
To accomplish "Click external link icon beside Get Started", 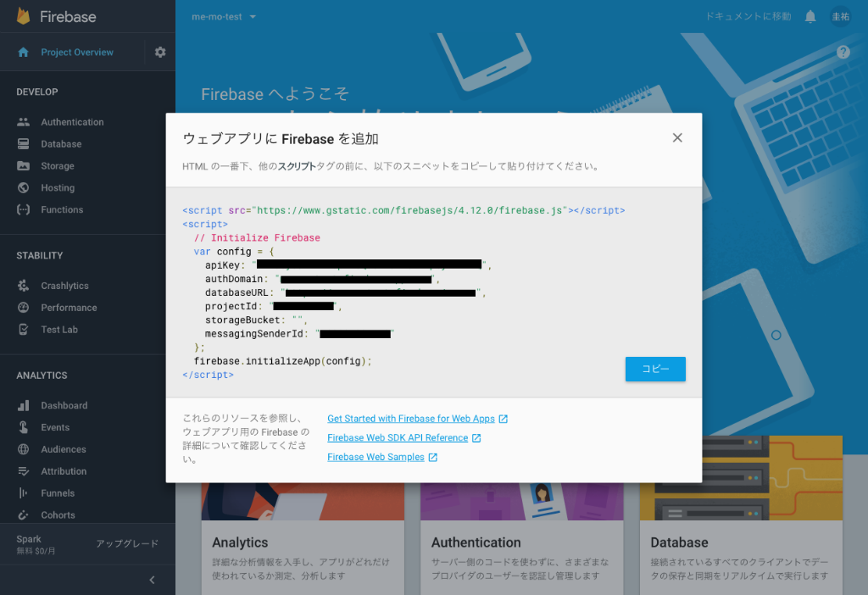I will [x=504, y=419].
